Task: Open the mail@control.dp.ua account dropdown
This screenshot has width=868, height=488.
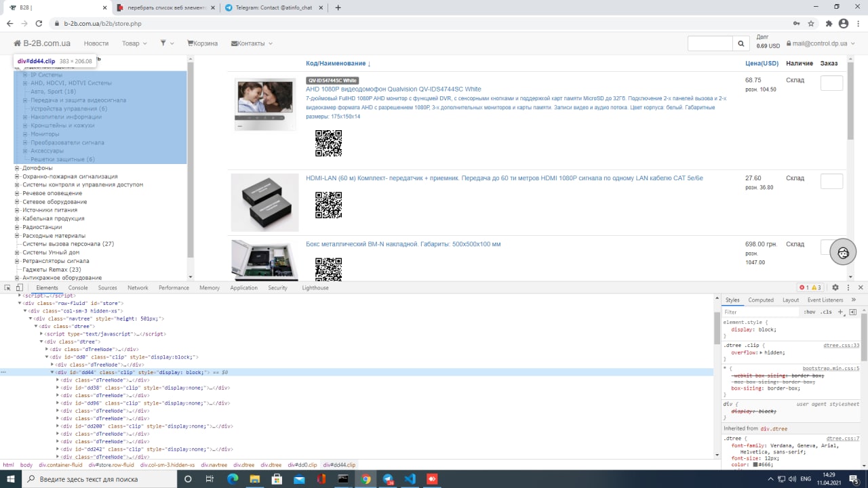Action: pos(821,43)
